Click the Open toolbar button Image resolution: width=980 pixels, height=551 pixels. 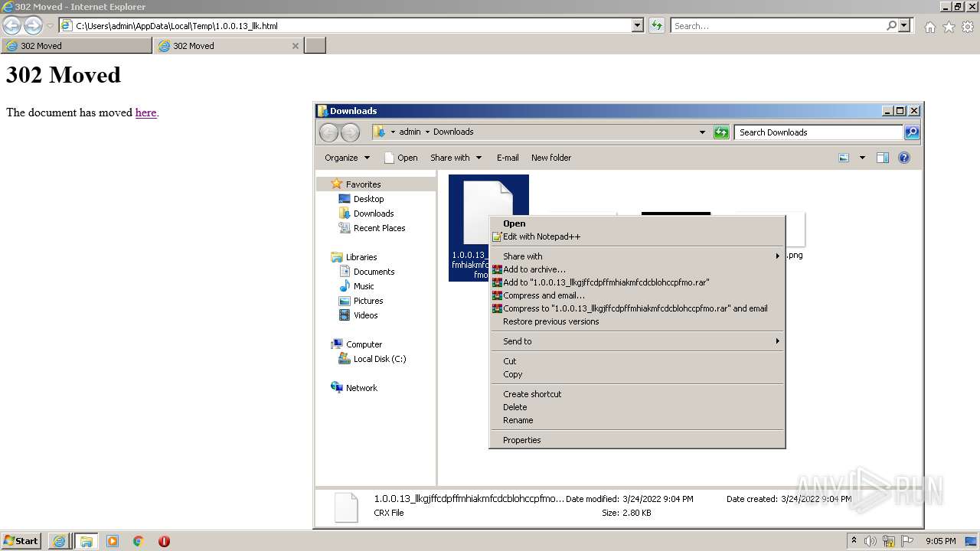point(400,158)
